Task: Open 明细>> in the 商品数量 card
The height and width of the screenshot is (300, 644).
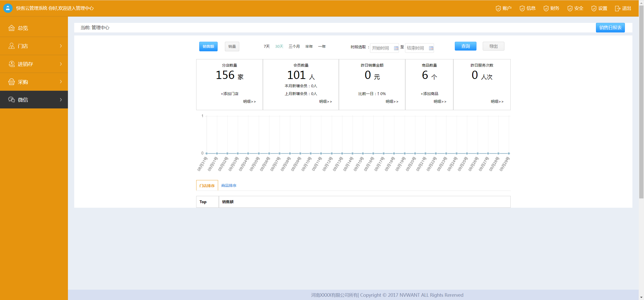Action: [x=440, y=102]
